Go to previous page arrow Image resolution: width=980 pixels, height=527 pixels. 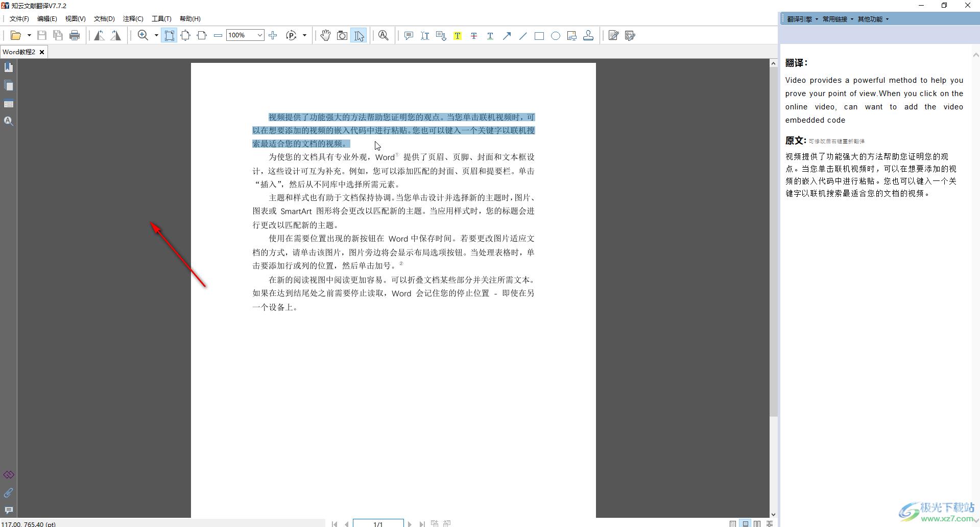coord(347,523)
